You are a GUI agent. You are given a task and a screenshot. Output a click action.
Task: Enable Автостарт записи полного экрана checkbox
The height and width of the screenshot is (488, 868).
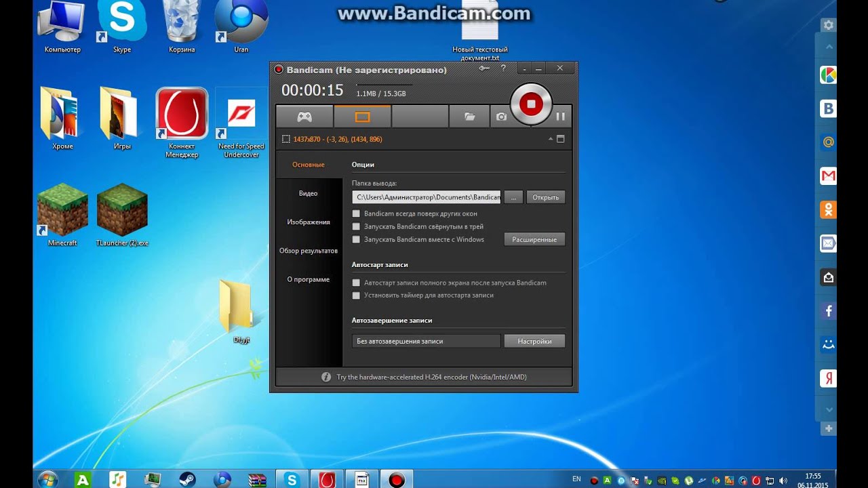click(x=356, y=283)
